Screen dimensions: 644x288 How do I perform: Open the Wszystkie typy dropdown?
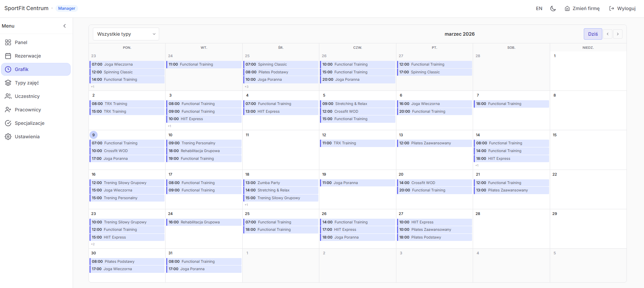(126, 34)
